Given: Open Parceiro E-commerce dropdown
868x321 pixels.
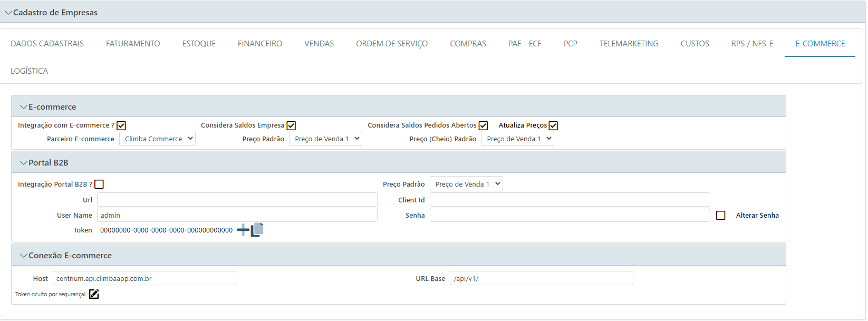Looking at the screenshot, I should click(x=158, y=139).
